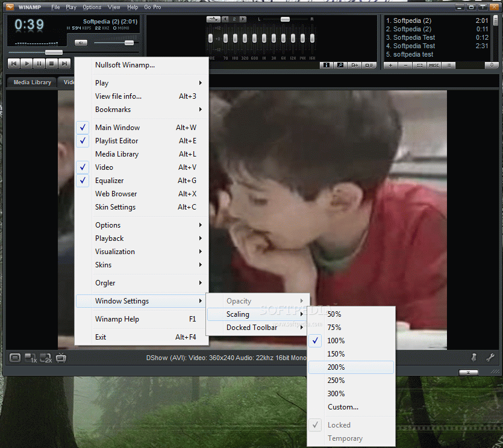Click the TV icon in video toolbar
The width and height of the screenshot is (503, 448).
pos(61,358)
